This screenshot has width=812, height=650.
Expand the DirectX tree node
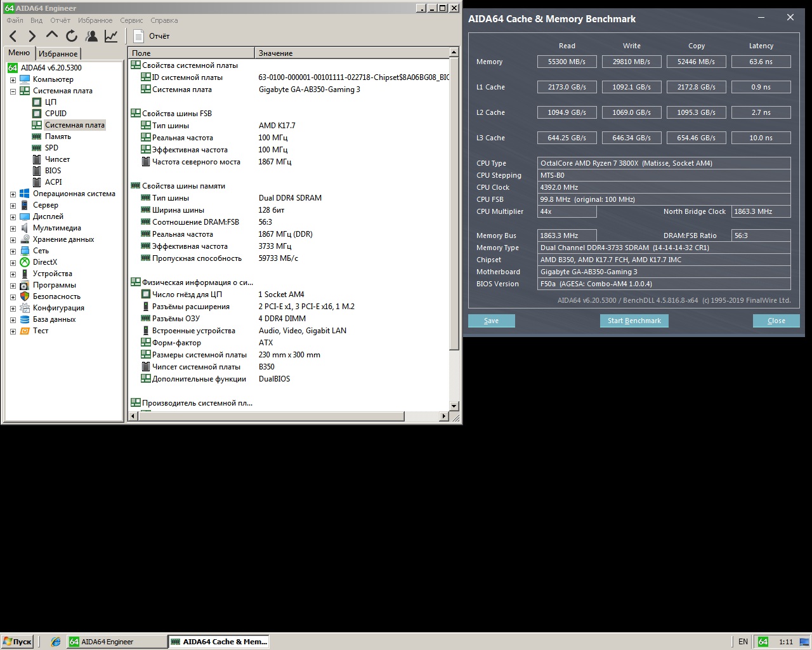click(13, 263)
